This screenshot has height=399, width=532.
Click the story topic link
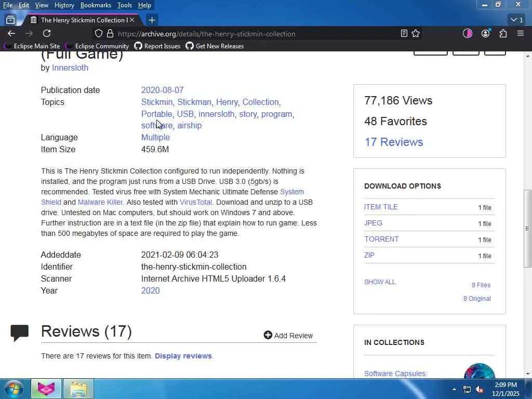click(248, 114)
